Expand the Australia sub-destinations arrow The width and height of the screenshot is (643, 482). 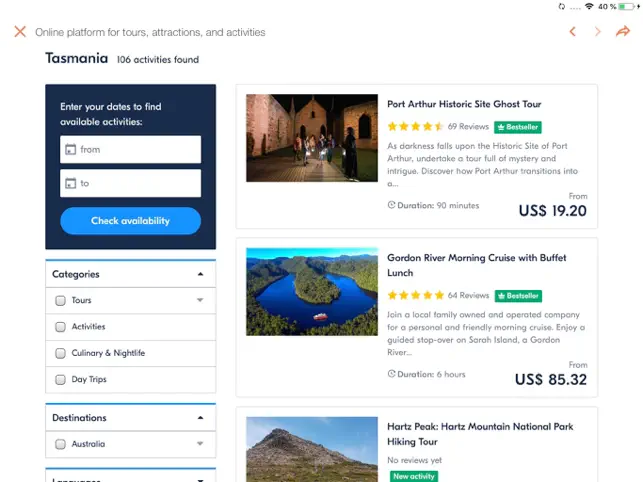[x=200, y=443]
